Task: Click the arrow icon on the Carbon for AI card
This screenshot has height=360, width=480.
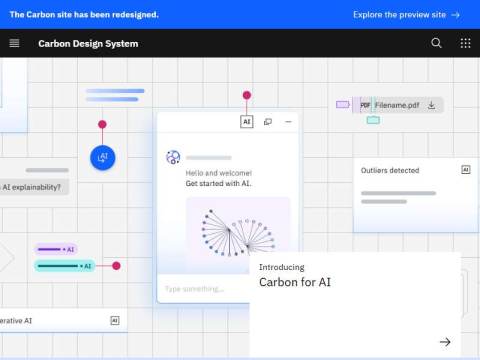Action: coord(445,342)
